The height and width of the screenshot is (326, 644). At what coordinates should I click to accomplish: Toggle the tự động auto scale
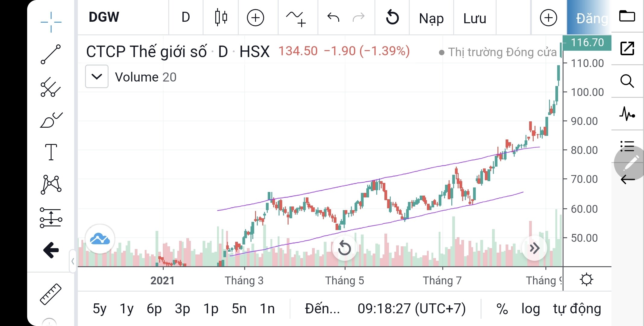[577, 309]
